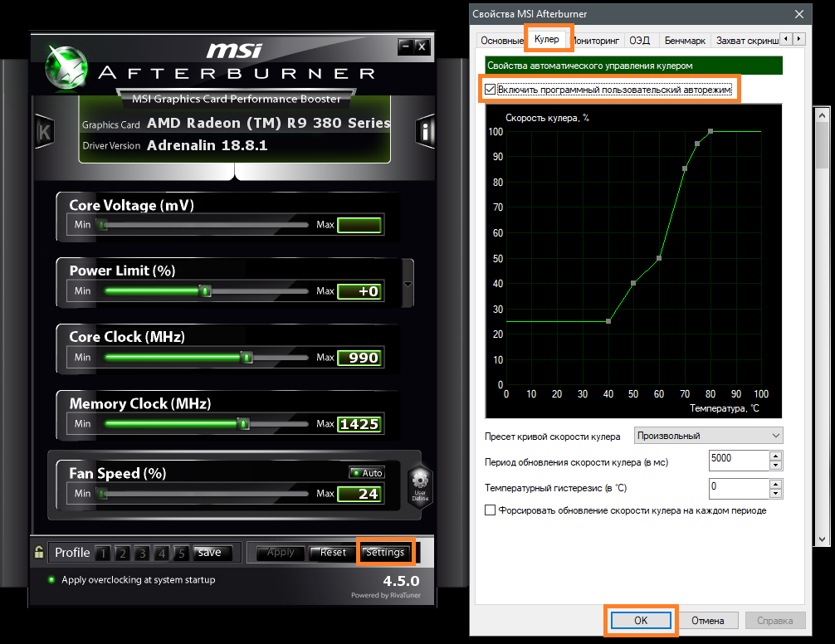Viewport: 835px width, 644px height.
Task: Click the период обновления field showing 5000
Action: [740, 461]
